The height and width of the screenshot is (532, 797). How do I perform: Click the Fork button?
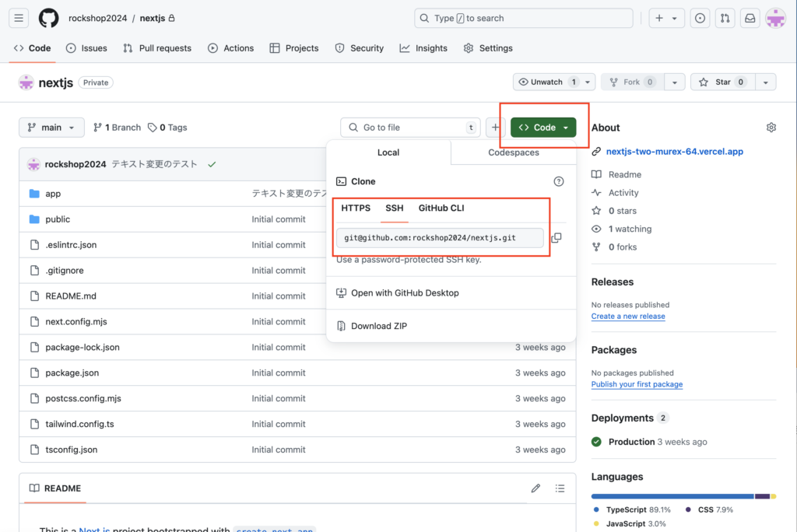632,82
